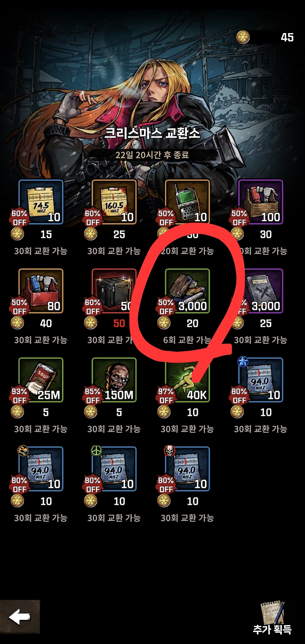Select the 94.0 MHz note with tiger badge
Viewport: 305px width, 644px height.
coord(41,469)
